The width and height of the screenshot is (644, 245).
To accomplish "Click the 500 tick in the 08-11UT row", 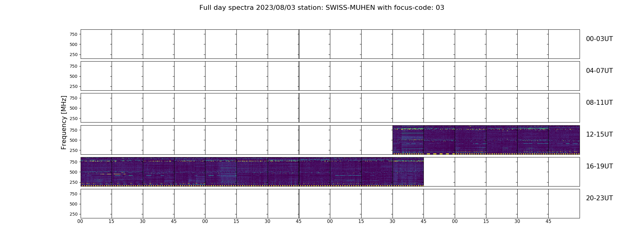I will pos(73,108).
